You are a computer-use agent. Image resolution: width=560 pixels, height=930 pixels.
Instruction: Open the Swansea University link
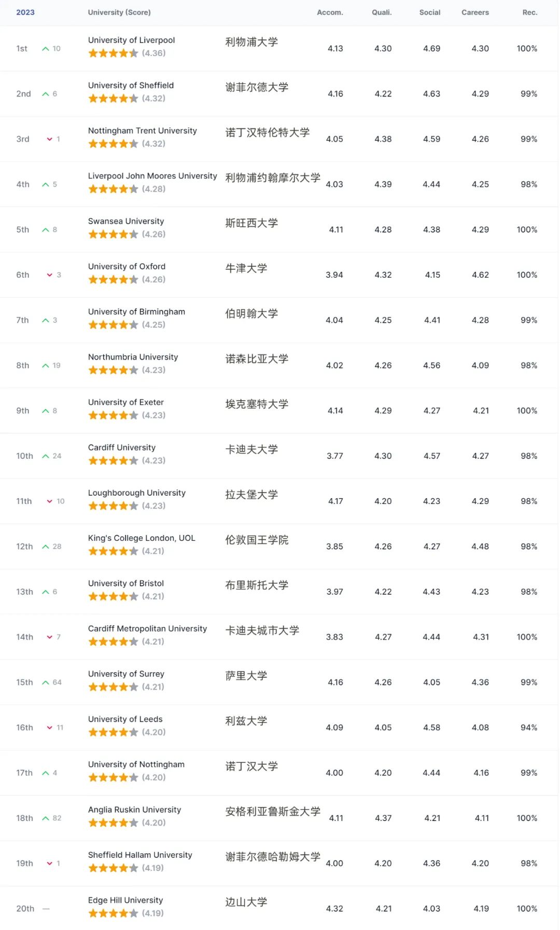tap(126, 221)
